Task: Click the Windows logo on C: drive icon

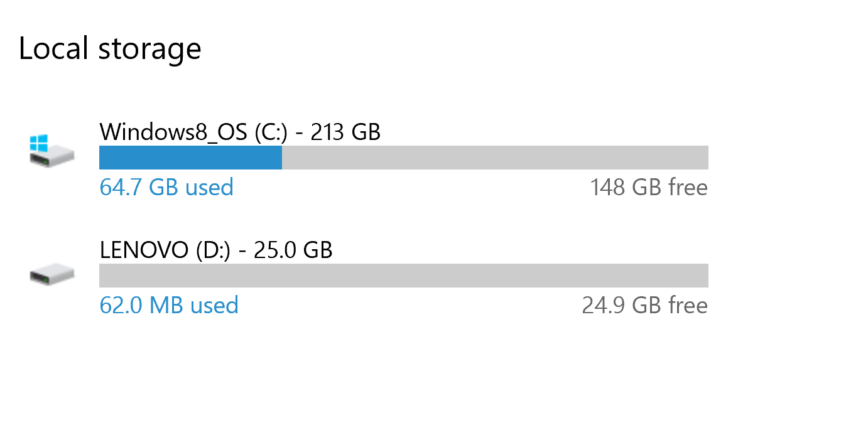Action: (39, 143)
